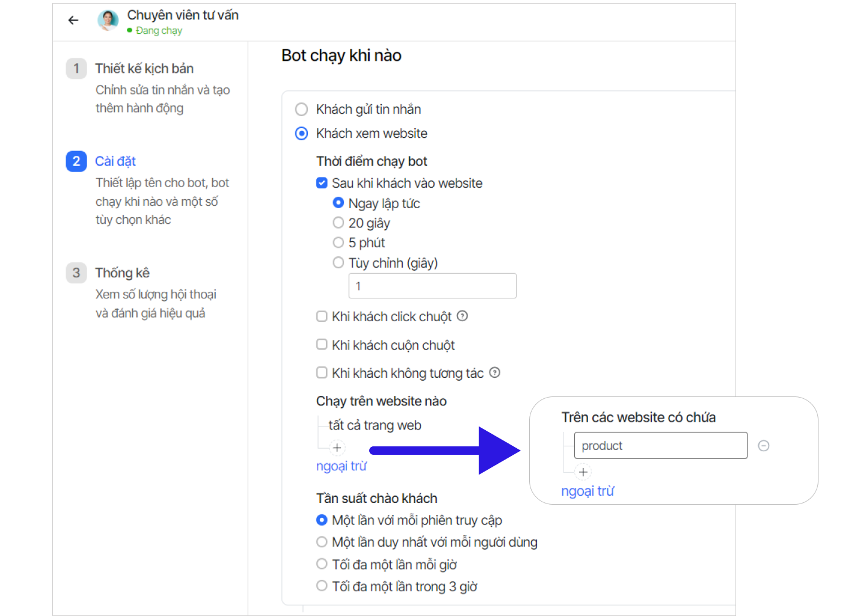Select 'Khách gửi tin nhắn' radio option

pyautogui.click(x=301, y=109)
